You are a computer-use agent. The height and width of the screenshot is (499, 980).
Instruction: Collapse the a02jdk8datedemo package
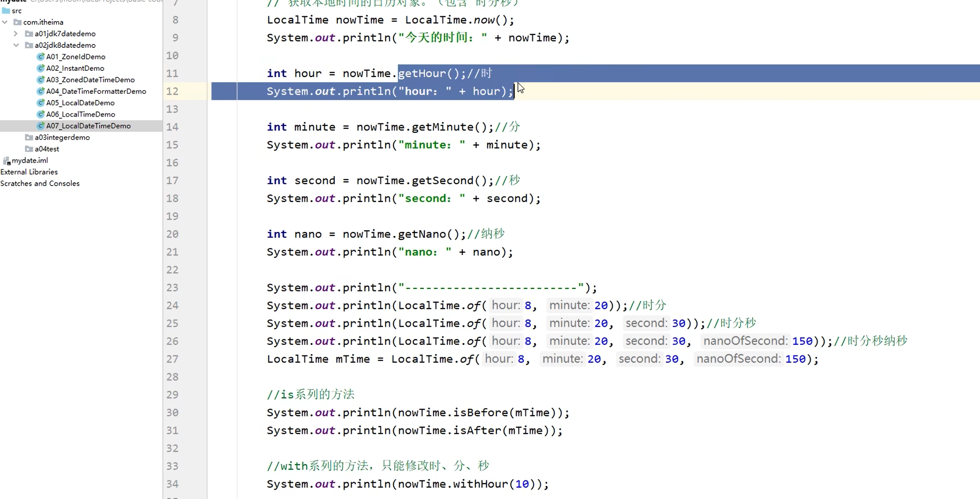[16, 45]
